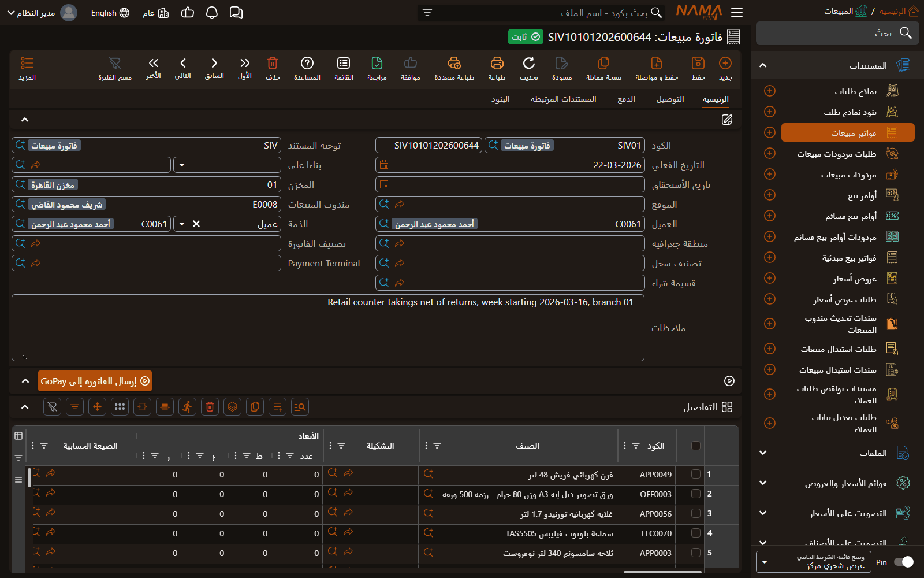Open the hamburger menu beside NAMA logo
924x578 pixels.
pos(737,13)
